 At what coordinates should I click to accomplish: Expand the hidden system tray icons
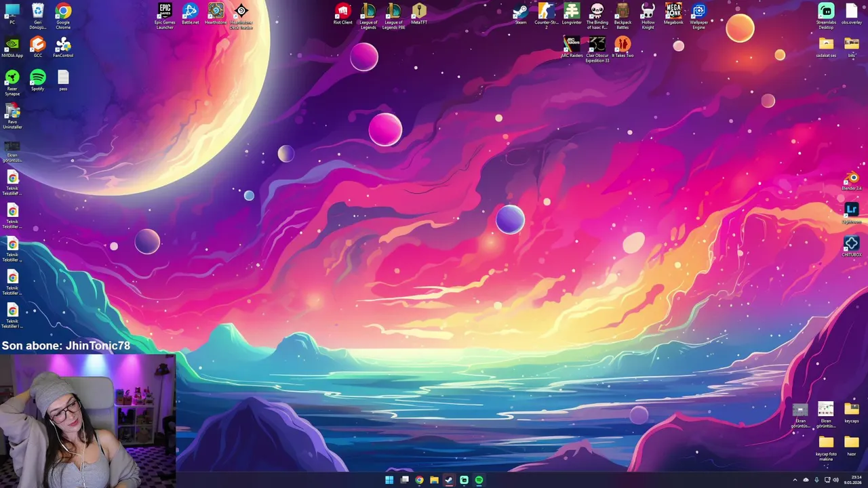[x=795, y=480]
